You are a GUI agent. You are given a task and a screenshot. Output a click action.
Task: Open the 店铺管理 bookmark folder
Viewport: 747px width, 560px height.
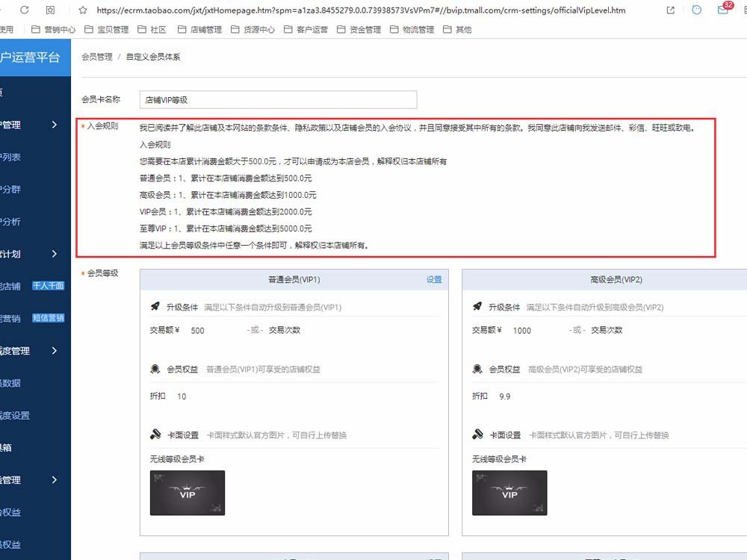[199, 30]
